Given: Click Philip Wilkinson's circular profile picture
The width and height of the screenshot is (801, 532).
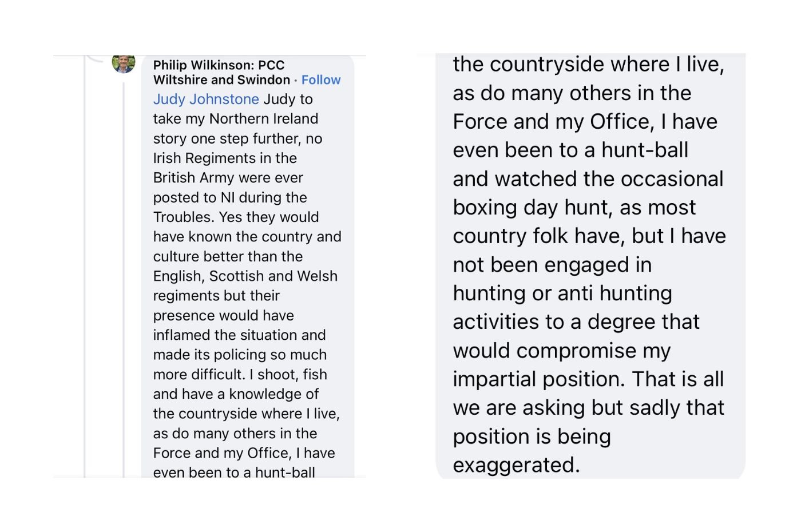Looking at the screenshot, I should [x=123, y=63].
